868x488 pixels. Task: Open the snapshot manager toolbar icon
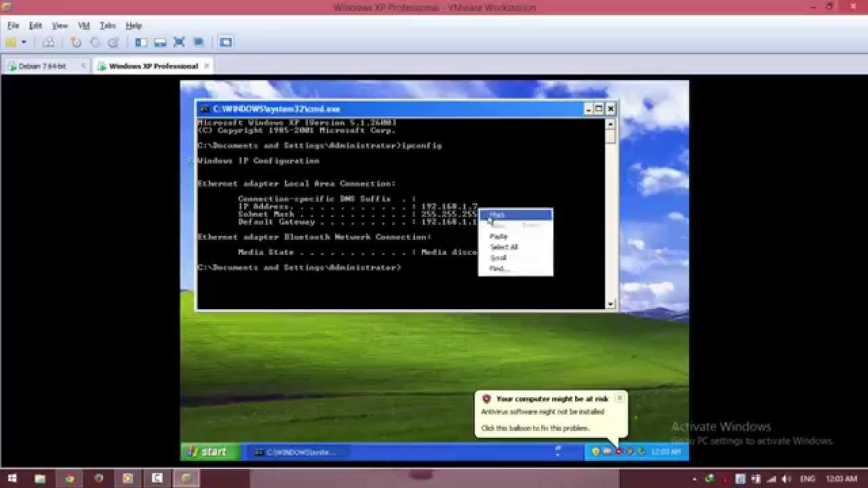(113, 42)
